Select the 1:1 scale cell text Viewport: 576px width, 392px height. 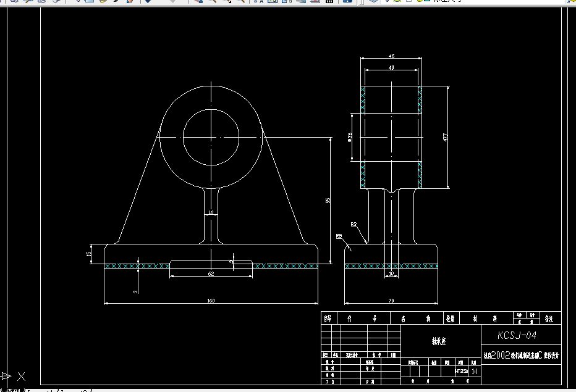click(x=474, y=371)
